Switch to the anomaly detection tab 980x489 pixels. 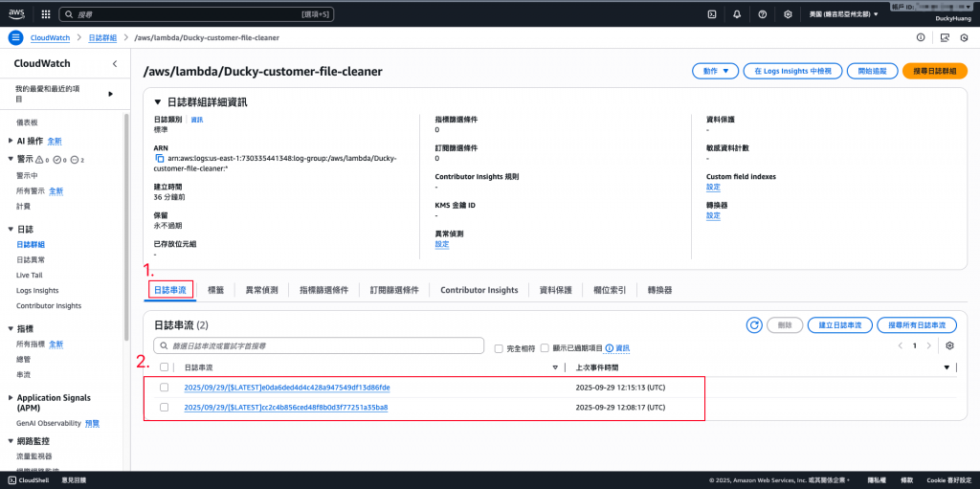(262, 290)
